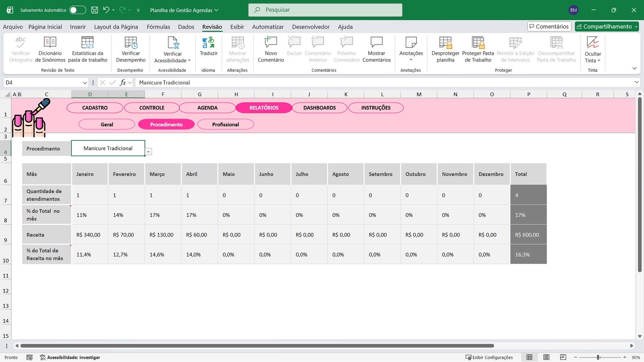Click the Geral report button

pos(107,124)
